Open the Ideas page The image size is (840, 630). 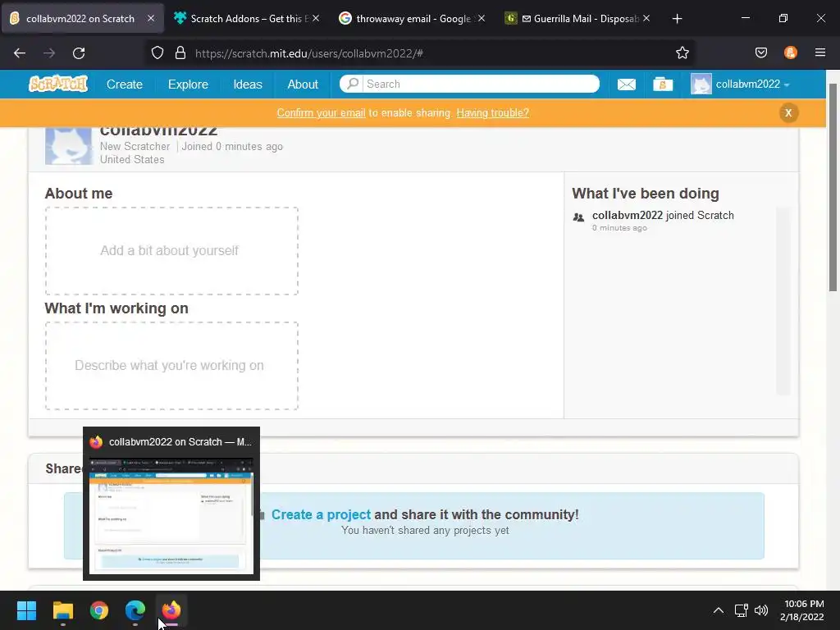click(x=248, y=84)
